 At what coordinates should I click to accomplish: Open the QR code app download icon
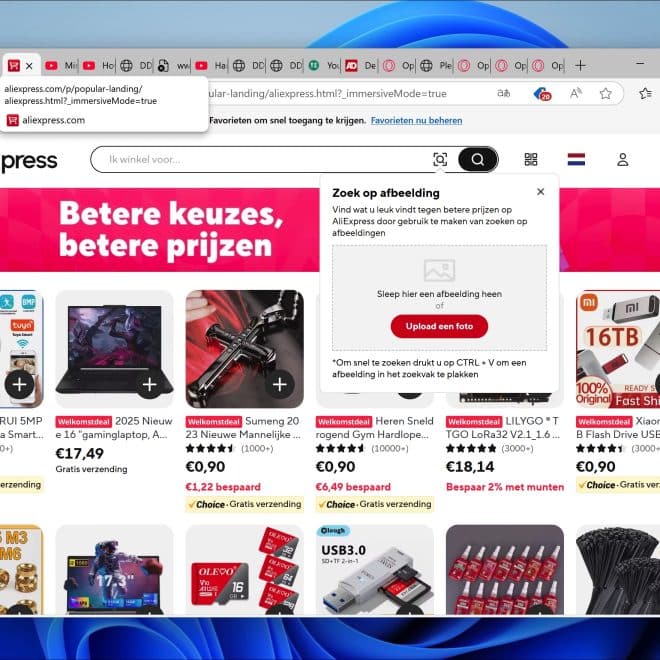531,160
